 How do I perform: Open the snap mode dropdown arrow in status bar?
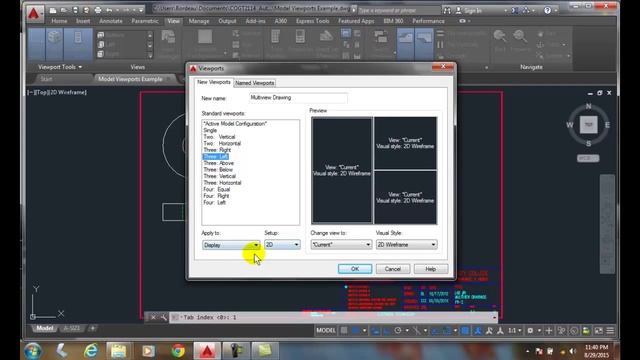(364, 331)
